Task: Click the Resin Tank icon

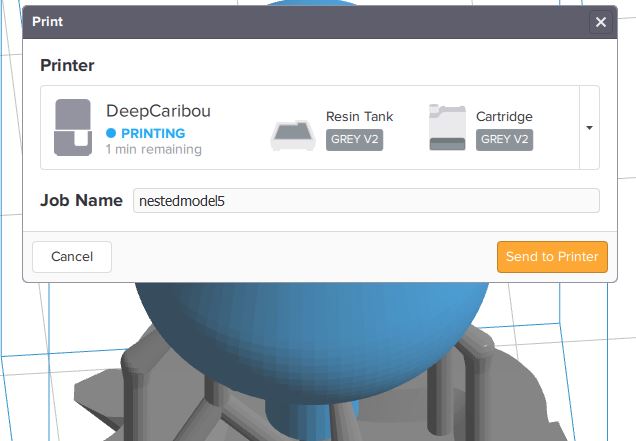Action: point(293,135)
